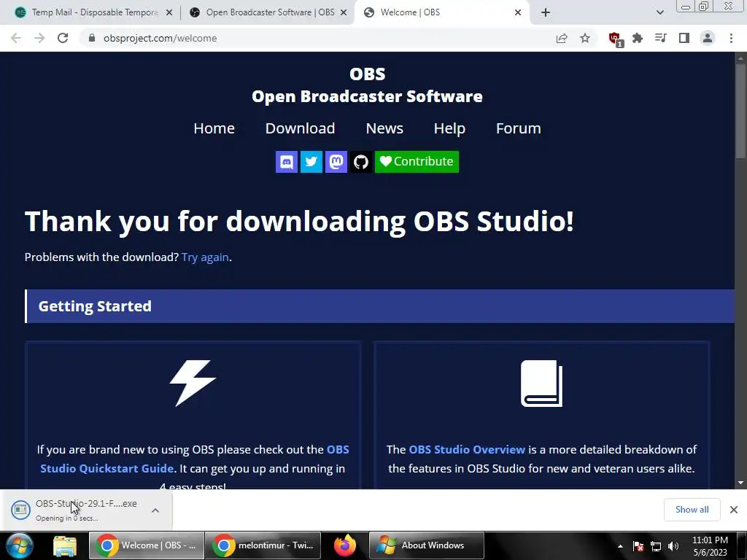The image size is (747, 560).
Task: Click the Try again download link
Action: point(205,257)
